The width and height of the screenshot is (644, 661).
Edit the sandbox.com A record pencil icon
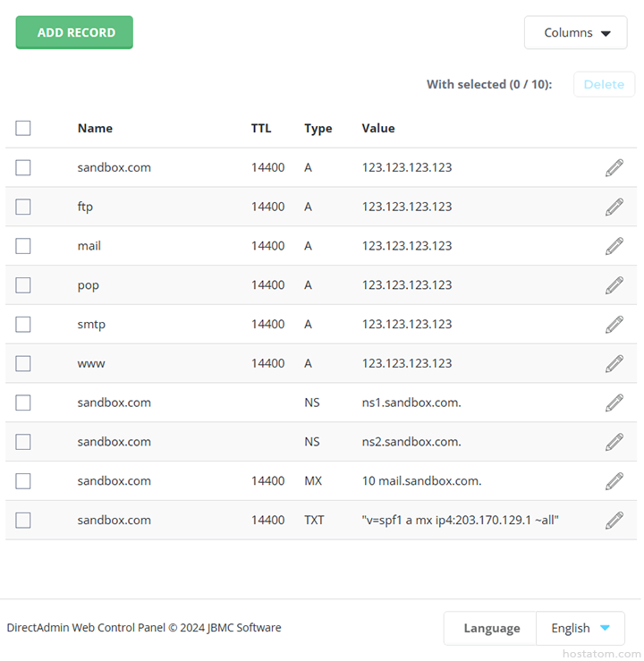click(x=614, y=167)
